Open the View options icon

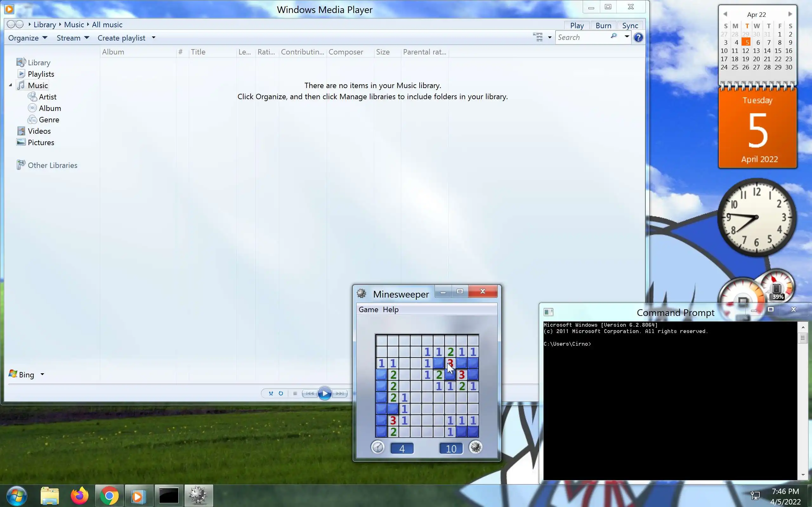(538, 37)
